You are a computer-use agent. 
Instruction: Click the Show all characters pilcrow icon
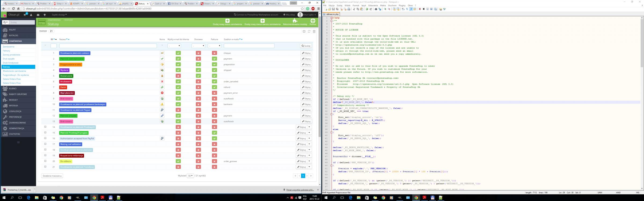[407, 9]
